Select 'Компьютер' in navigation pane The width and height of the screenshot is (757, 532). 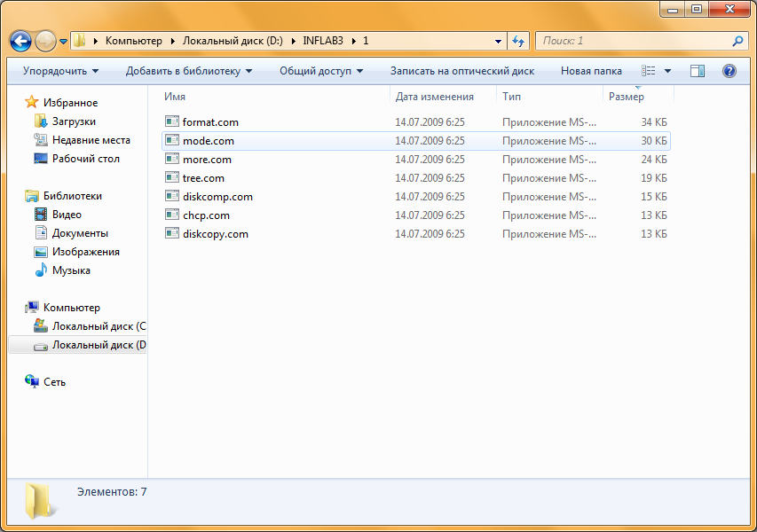(72, 308)
